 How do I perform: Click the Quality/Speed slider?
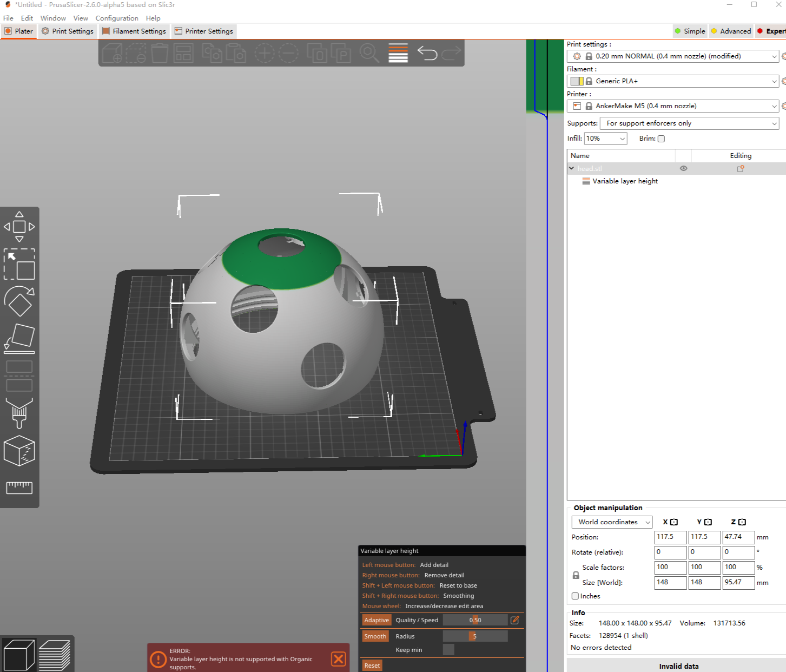coord(475,620)
